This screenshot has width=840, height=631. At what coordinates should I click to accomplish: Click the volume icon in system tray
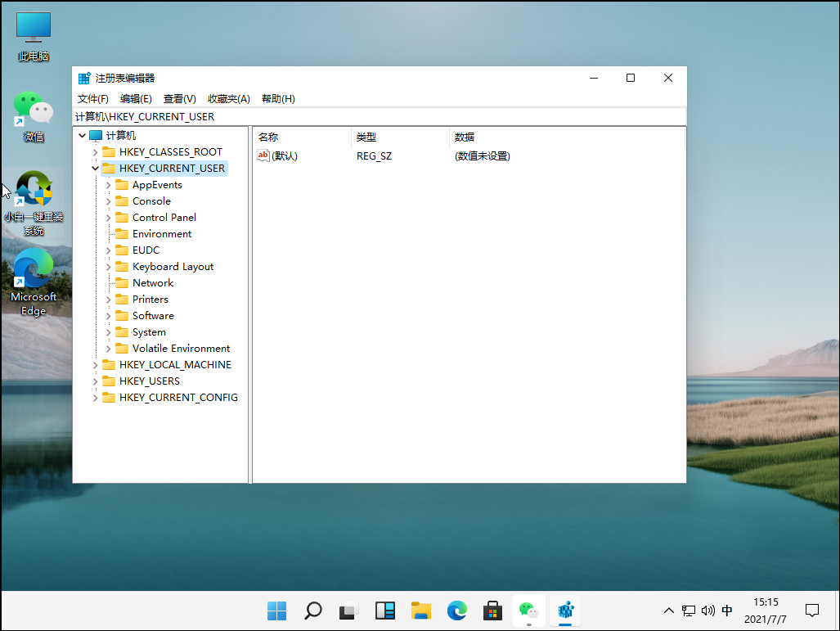click(x=707, y=611)
